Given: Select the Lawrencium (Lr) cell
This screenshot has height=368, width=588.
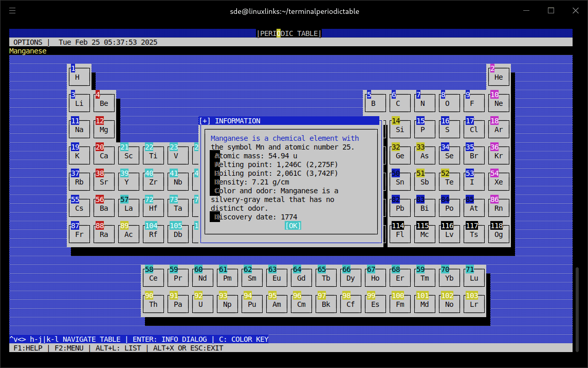Looking at the screenshot, I should pos(474,304).
